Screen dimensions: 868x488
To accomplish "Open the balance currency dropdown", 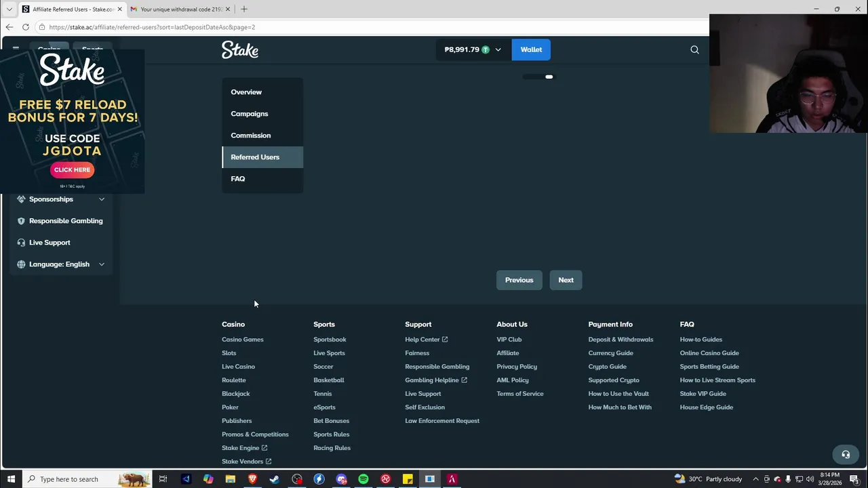I will pyautogui.click(x=498, y=49).
